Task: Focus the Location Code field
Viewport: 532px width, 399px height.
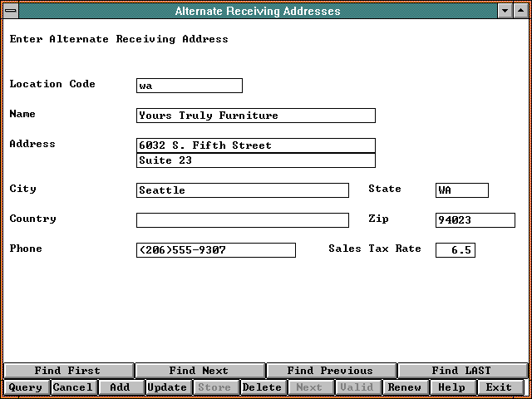Action: pos(190,86)
